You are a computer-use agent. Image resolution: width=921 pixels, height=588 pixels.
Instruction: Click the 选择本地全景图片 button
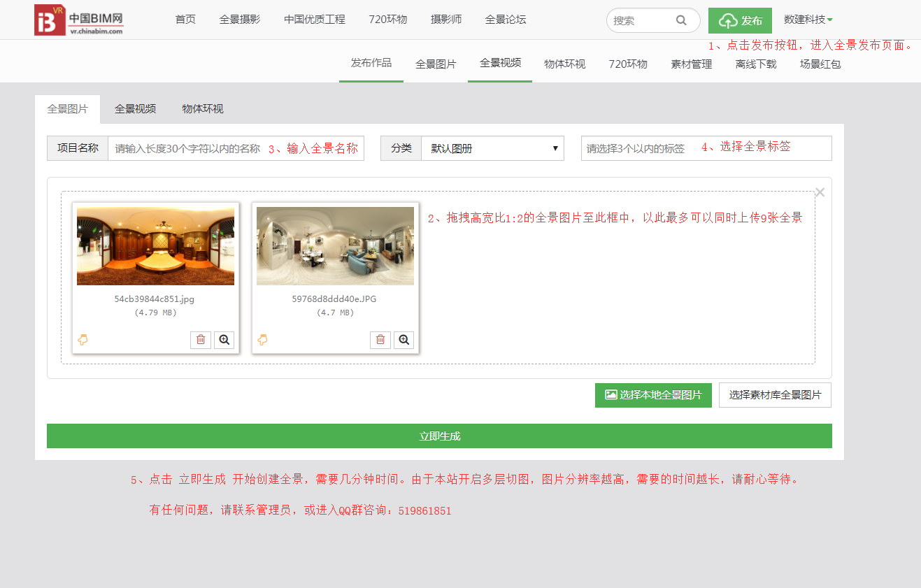653,395
